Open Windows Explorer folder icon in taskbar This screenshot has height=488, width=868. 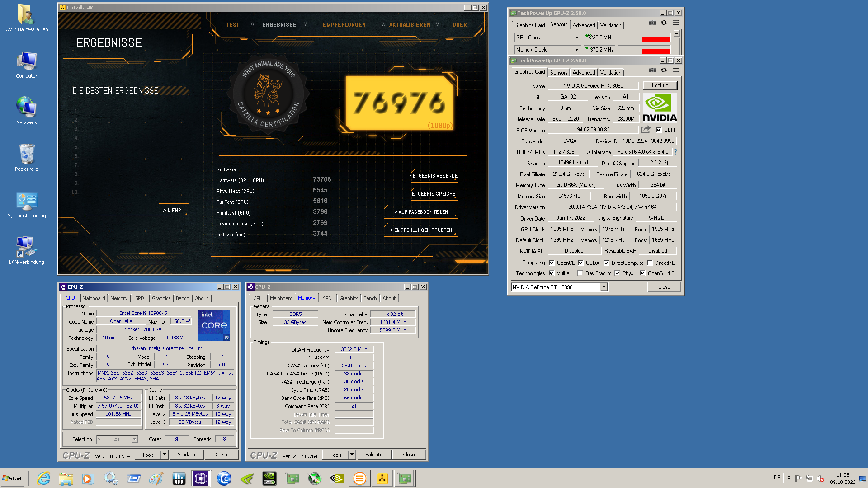[66, 478]
